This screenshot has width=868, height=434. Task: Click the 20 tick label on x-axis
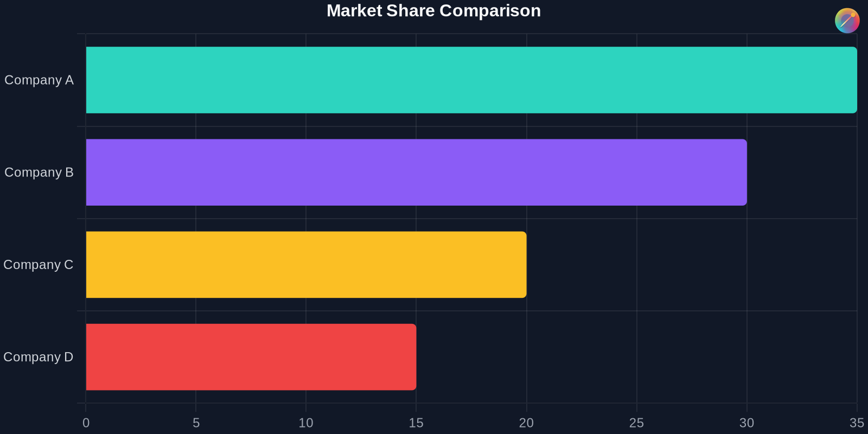(x=526, y=423)
